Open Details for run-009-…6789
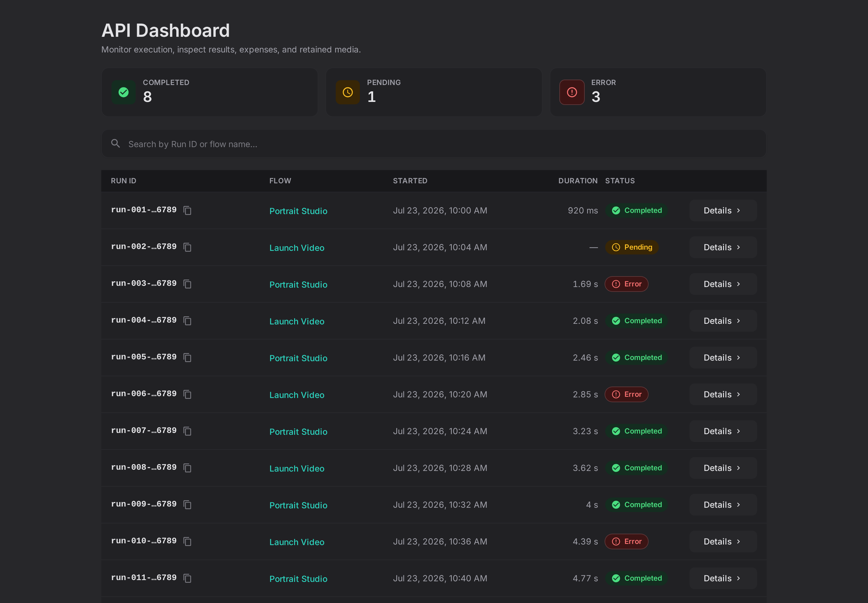This screenshot has width=868, height=603. coord(723,504)
